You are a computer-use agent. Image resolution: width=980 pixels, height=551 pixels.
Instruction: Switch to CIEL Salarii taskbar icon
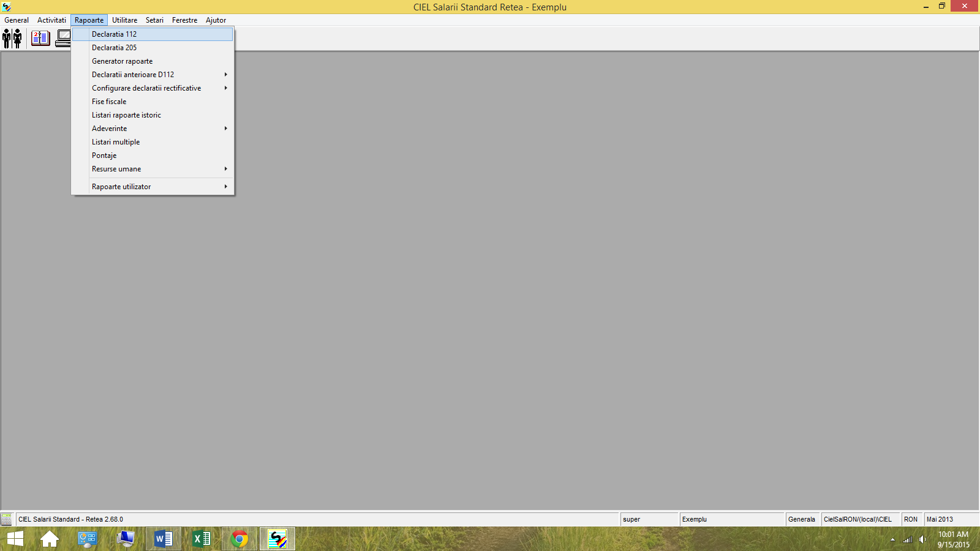pos(277,539)
